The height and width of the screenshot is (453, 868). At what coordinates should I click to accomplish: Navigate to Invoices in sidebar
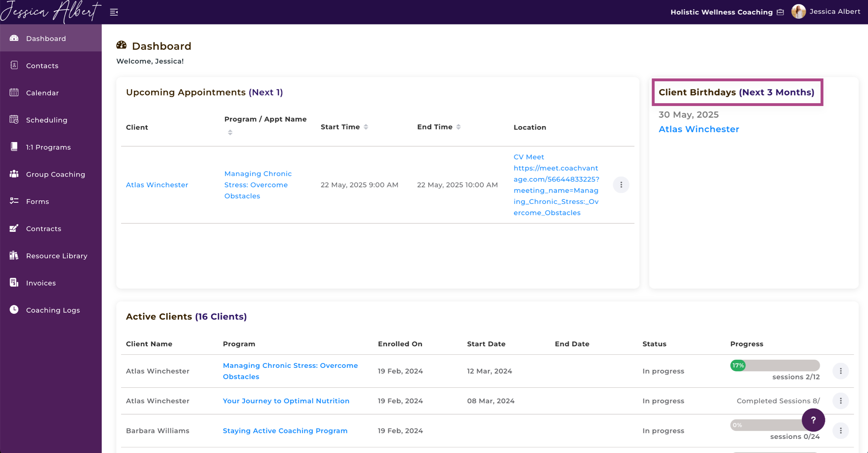pyautogui.click(x=51, y=283)
